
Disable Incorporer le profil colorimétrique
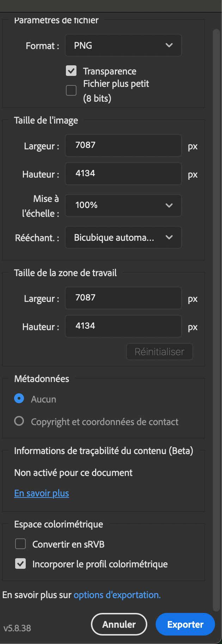pyautogui.click(x=20, y=564)
